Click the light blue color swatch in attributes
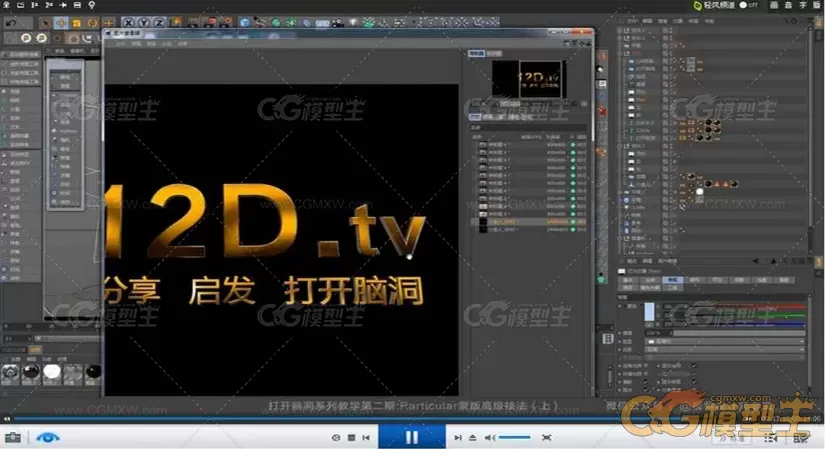825x449 pixels. (x=649, y=312)
